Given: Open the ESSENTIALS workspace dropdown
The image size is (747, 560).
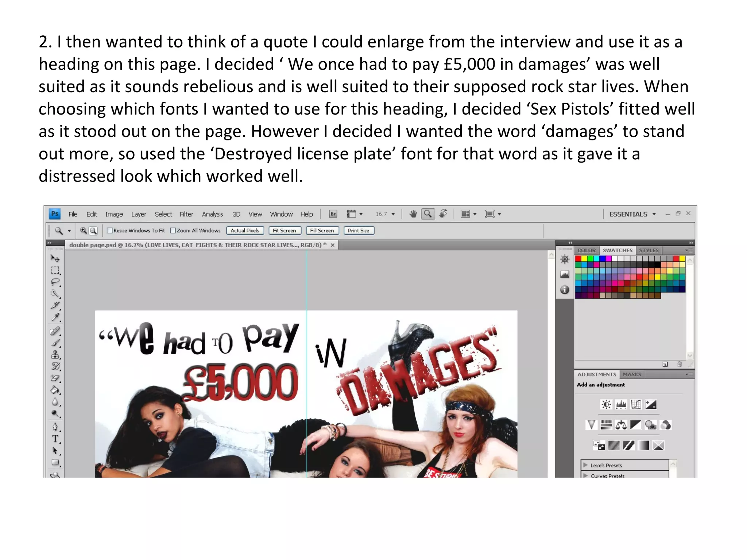Looking at the screenshot, I should click(x=632, y=214).
